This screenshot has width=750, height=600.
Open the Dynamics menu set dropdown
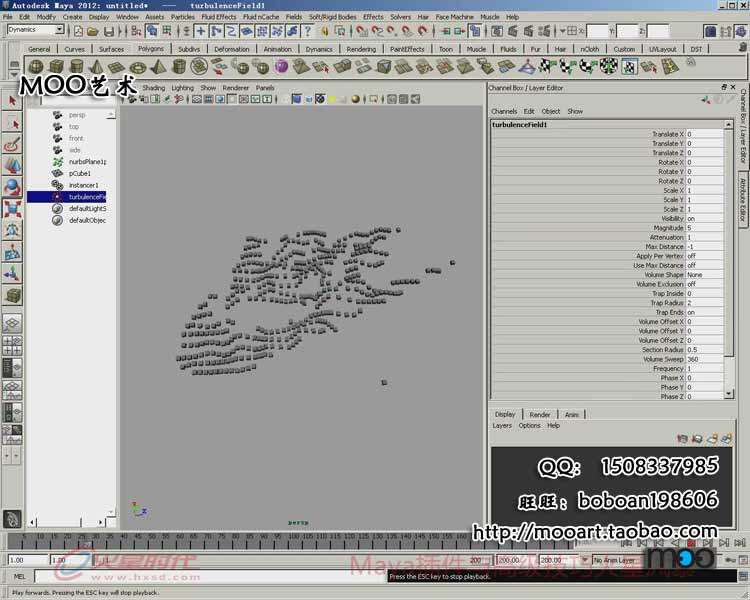click(x=36, y=30)
